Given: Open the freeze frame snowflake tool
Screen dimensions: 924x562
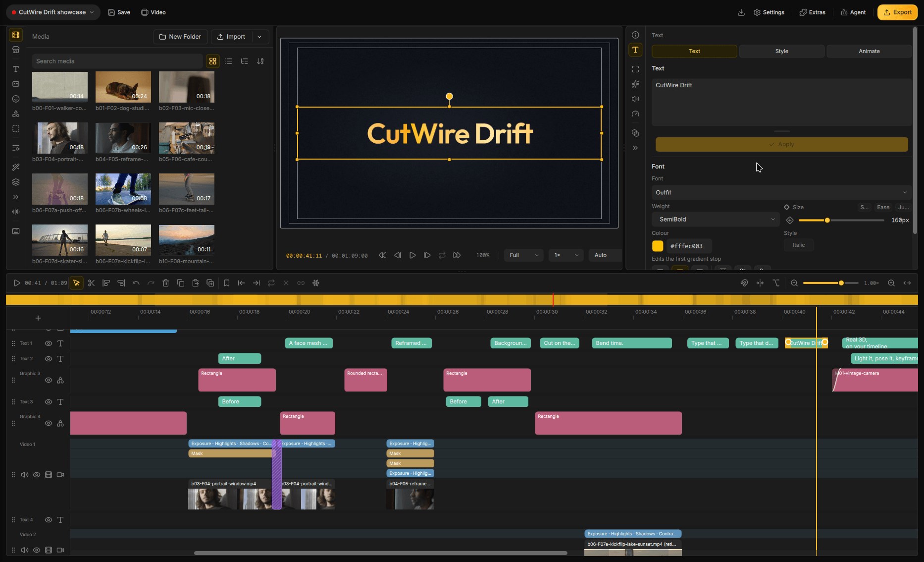Looking at the screenshot, I should (x=315, y=283).
